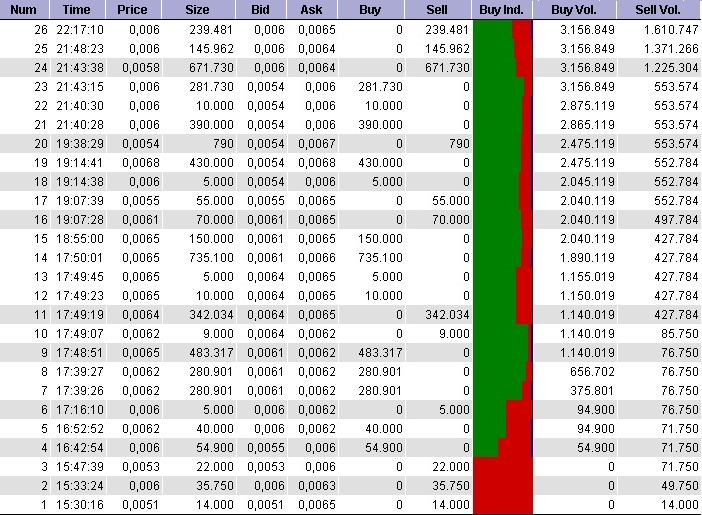
Task: Sort by the Size column header
Action: [198, 9]
